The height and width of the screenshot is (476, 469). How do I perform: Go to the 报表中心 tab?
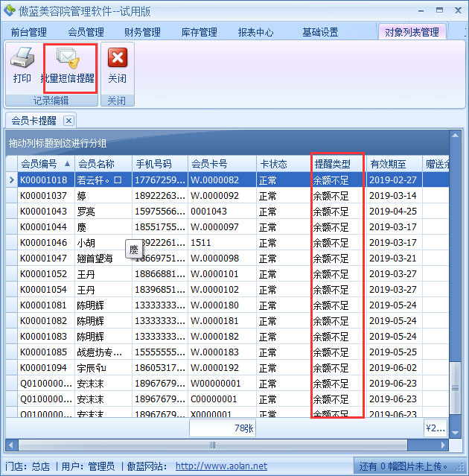pos(255,32)
